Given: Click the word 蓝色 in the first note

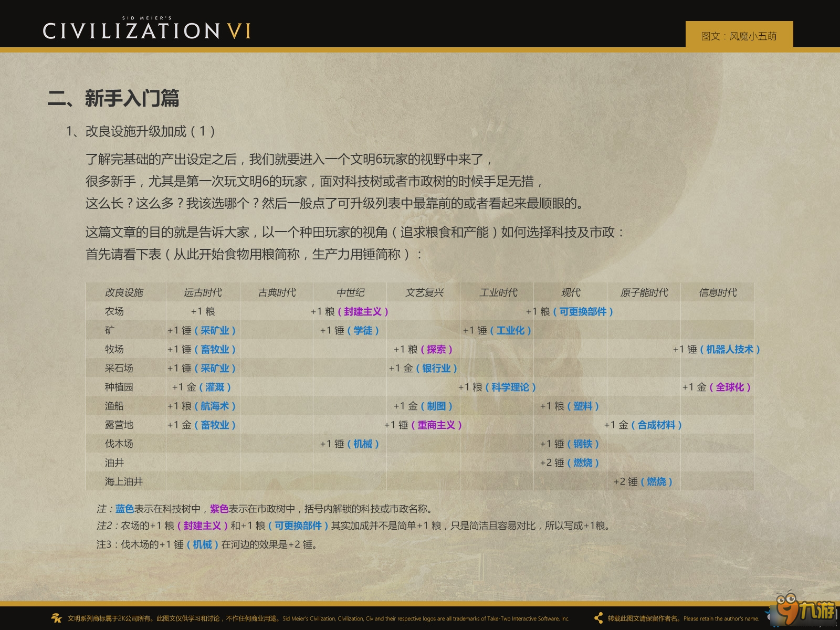Looking at the screenshot, I should (x=124, y=509).
